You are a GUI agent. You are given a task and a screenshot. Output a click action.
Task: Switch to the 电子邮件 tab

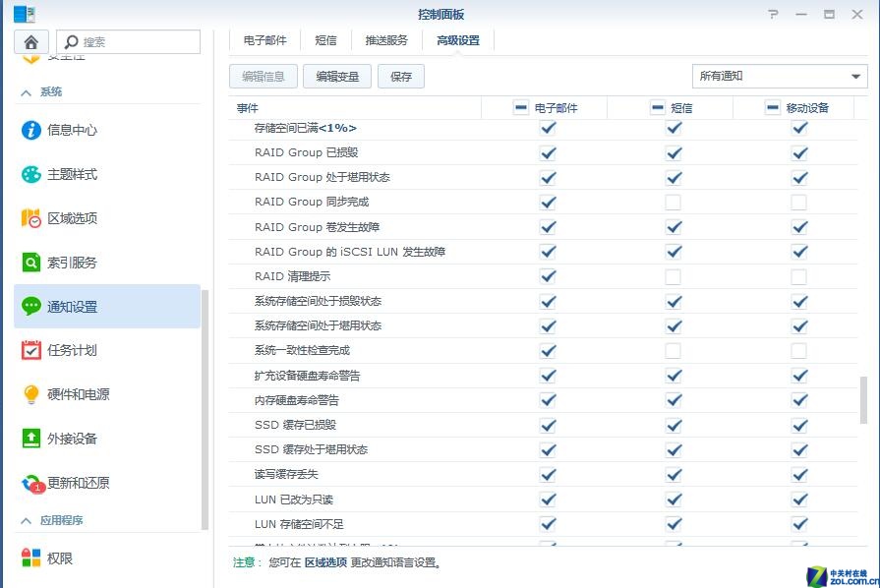[264, 40]
